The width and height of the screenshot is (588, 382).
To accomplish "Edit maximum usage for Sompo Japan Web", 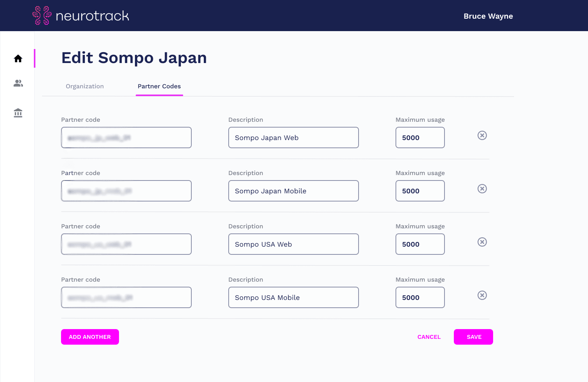I will [420, 138].
